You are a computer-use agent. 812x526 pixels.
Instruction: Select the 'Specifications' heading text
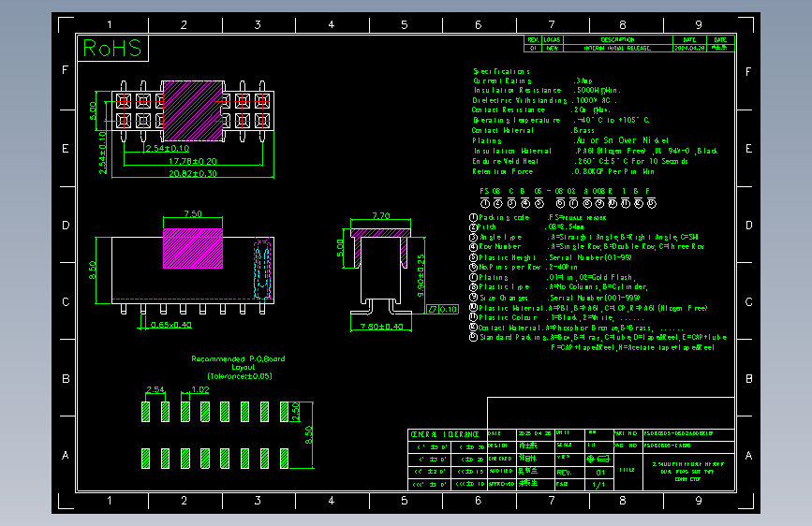point(501,71)
